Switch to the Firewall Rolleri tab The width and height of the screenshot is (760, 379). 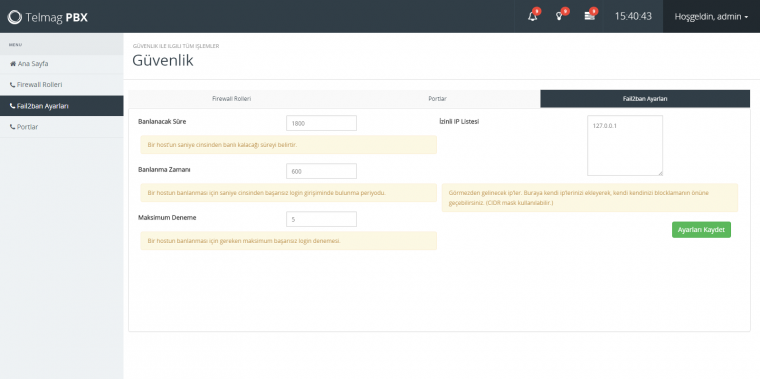232,98
